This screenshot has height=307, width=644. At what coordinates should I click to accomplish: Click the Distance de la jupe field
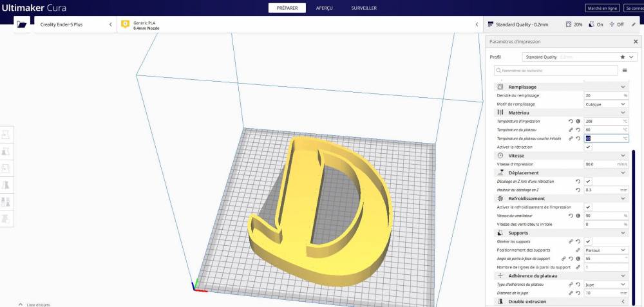[x=606, y=293]
